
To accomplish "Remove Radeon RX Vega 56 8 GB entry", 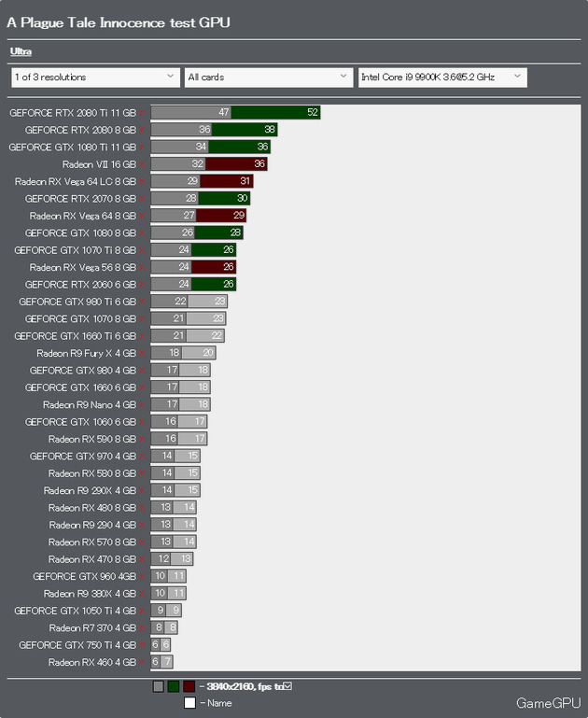I will 142,267.
